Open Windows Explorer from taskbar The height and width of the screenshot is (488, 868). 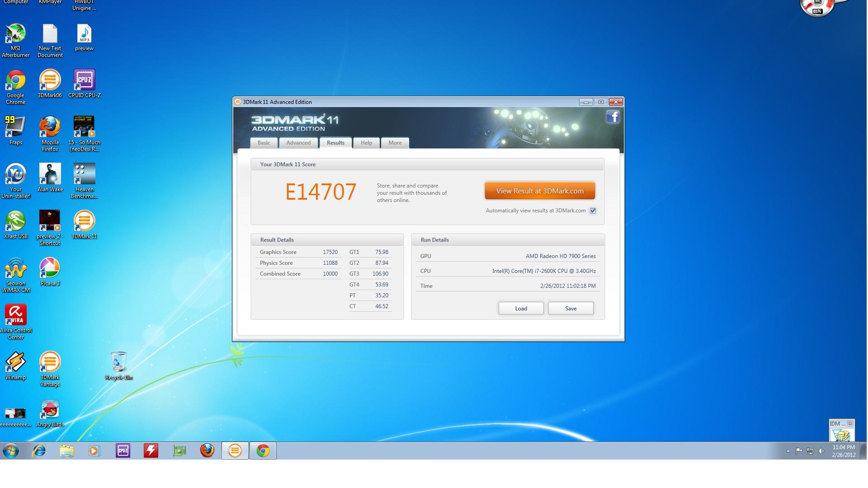67,450
